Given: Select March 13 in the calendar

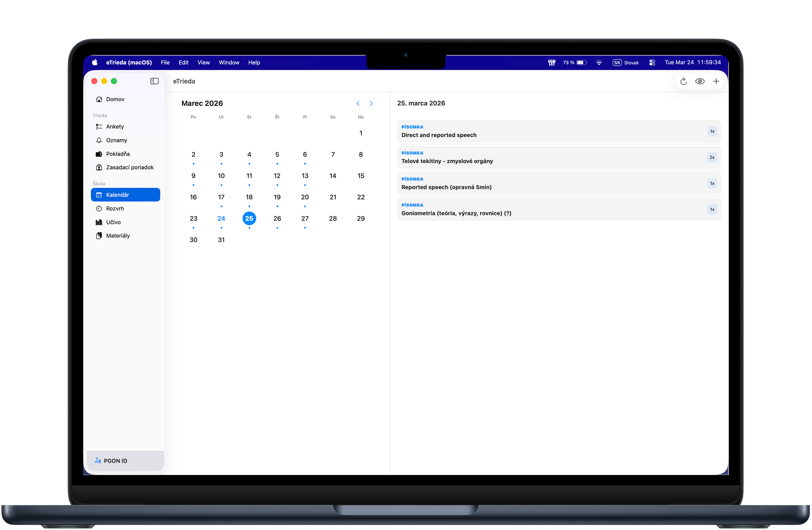Looking at the screenshot, I should pos(305,176).
